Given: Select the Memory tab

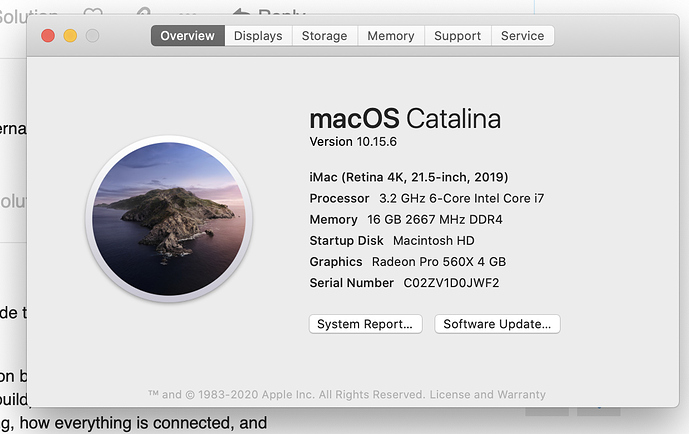Looking at the screenshot, I should coord(391,36).
